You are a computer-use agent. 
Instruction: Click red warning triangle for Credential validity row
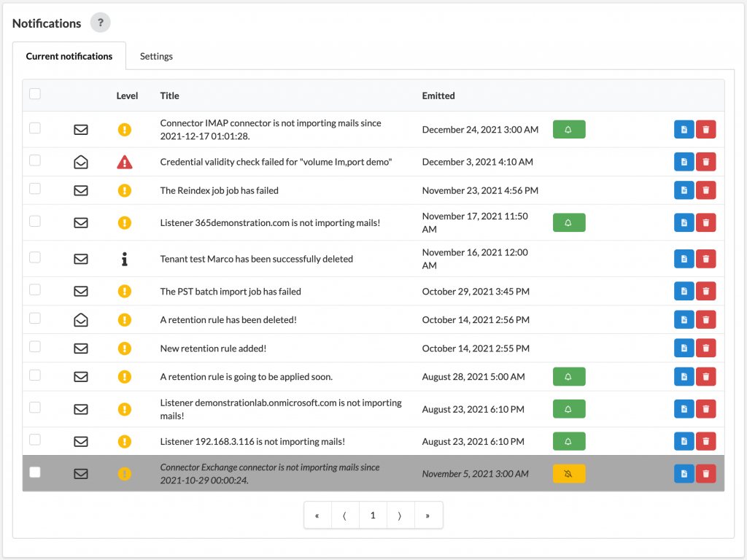[x=124, y=162]
